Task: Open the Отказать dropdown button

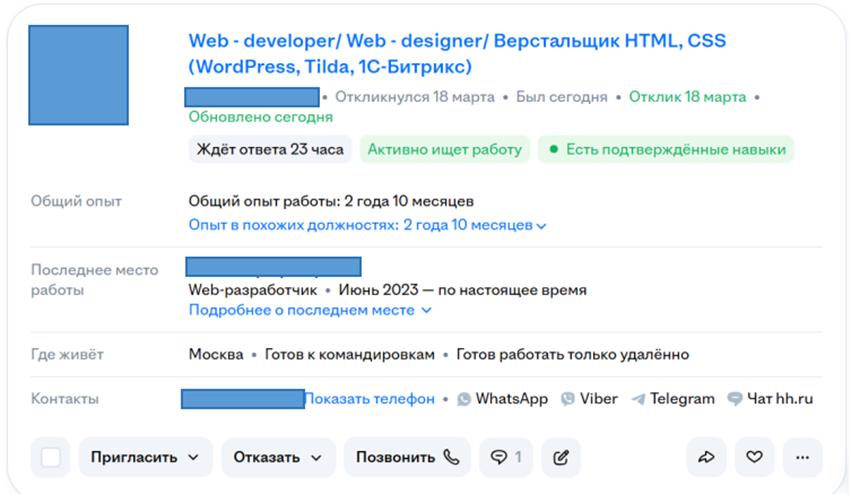Action: (x=278, y=457)
